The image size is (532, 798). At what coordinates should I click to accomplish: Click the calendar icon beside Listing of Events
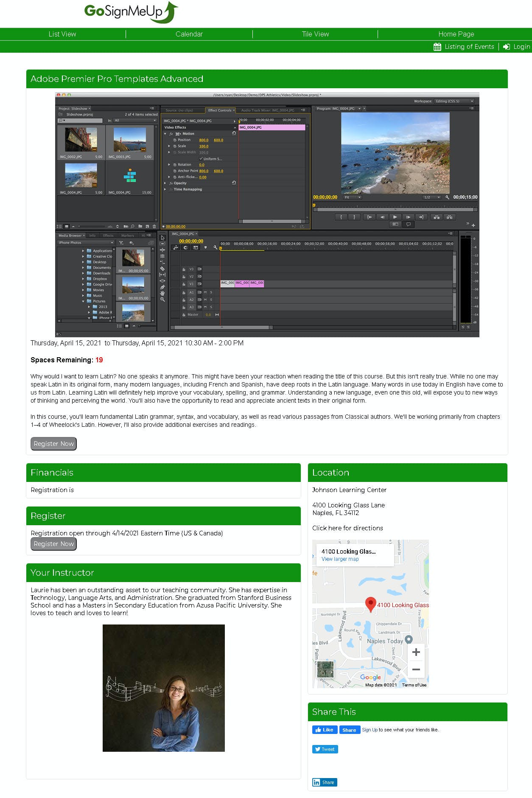[437, 47]
